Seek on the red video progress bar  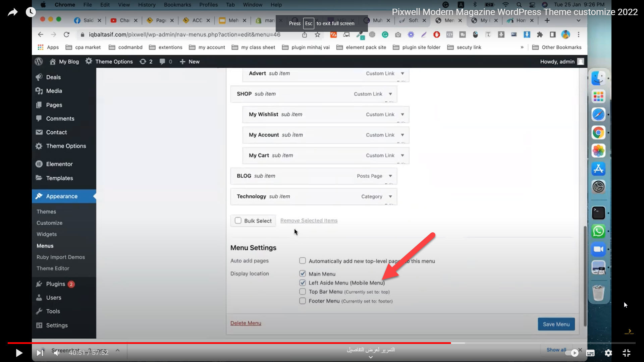(x=235, y=343)
